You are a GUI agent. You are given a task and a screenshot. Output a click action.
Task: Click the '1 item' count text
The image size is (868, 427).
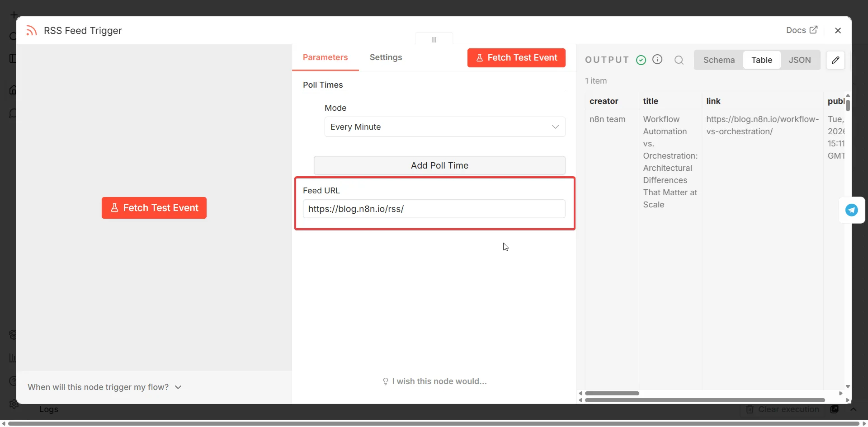pos(596,81)
